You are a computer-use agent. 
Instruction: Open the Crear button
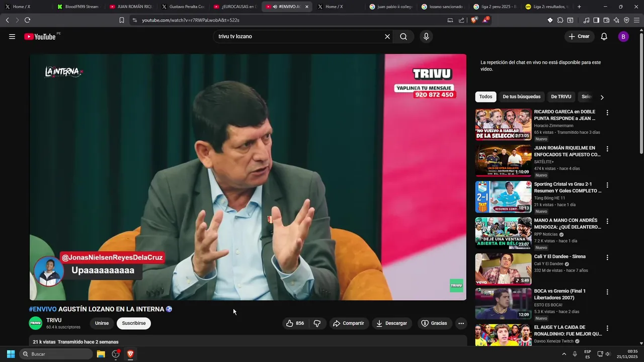click(579, 37)
